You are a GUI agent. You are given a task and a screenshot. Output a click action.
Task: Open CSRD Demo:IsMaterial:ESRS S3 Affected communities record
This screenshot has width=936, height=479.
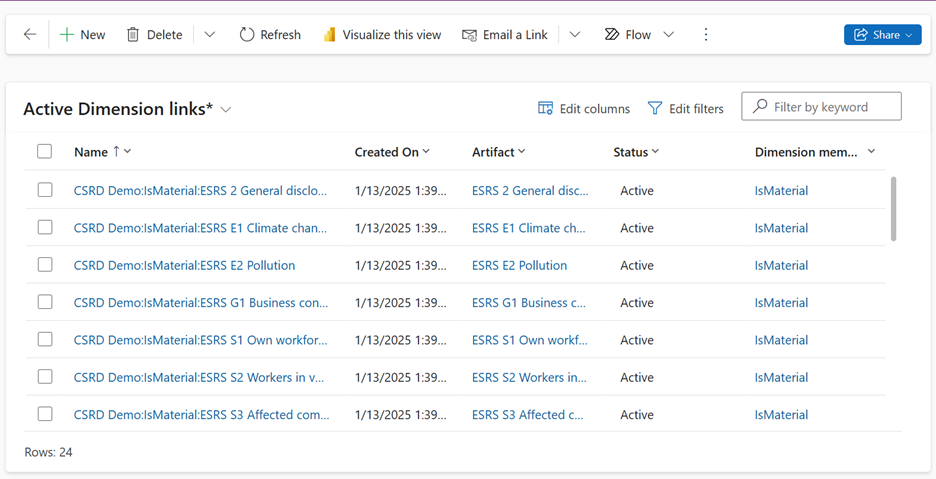201,414
